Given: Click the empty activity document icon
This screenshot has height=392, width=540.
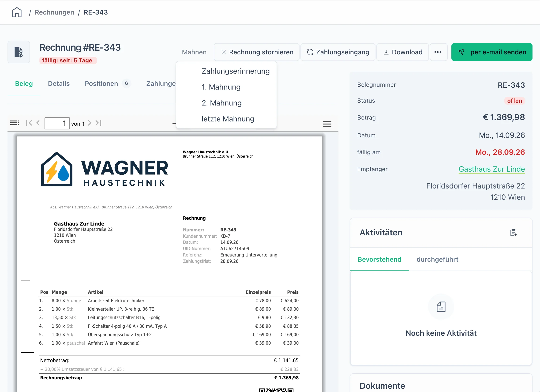Looking at the screenshot, I should pyautogui.click(x=441, y=307).
